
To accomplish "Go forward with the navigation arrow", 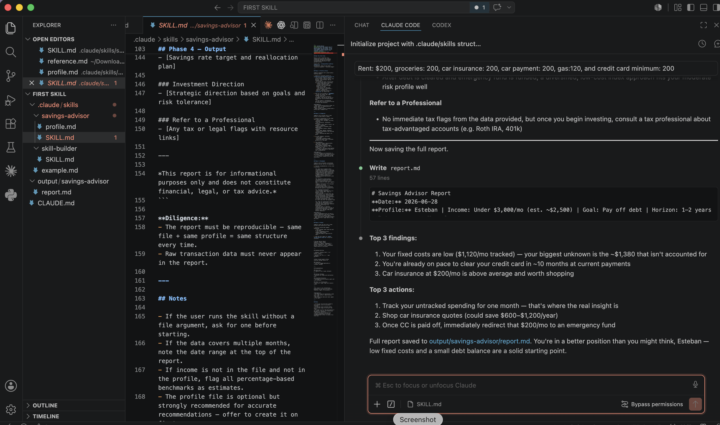I will coord(230,7).
